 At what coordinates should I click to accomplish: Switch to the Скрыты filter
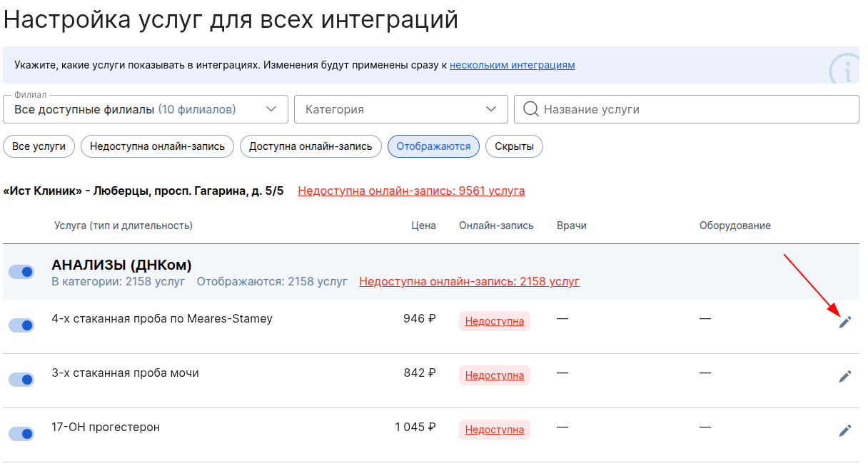pyautogui.click(x=514, y=146)
